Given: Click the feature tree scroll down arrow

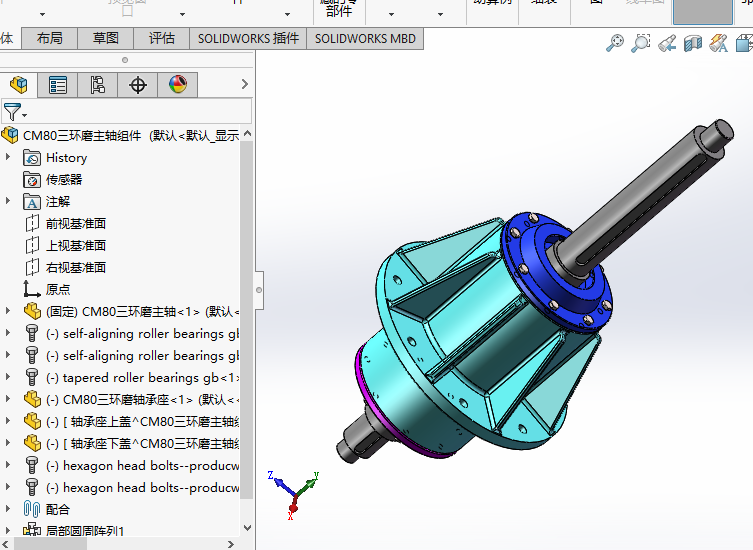Looking at the screenshot, I should point(247,527).
